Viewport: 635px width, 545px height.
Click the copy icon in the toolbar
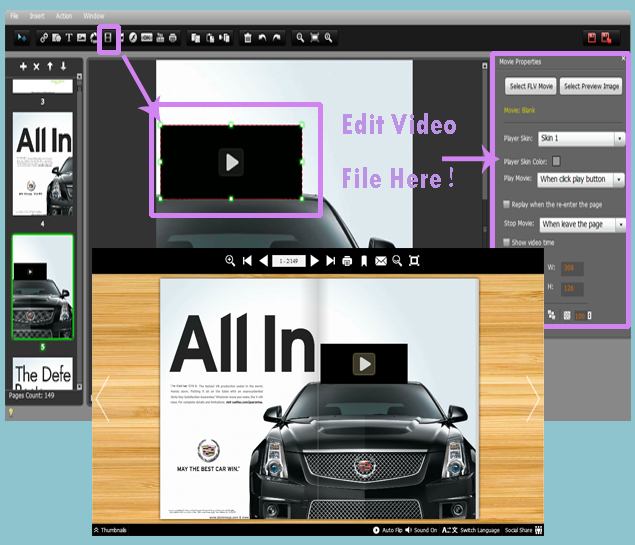click(196, 38)
